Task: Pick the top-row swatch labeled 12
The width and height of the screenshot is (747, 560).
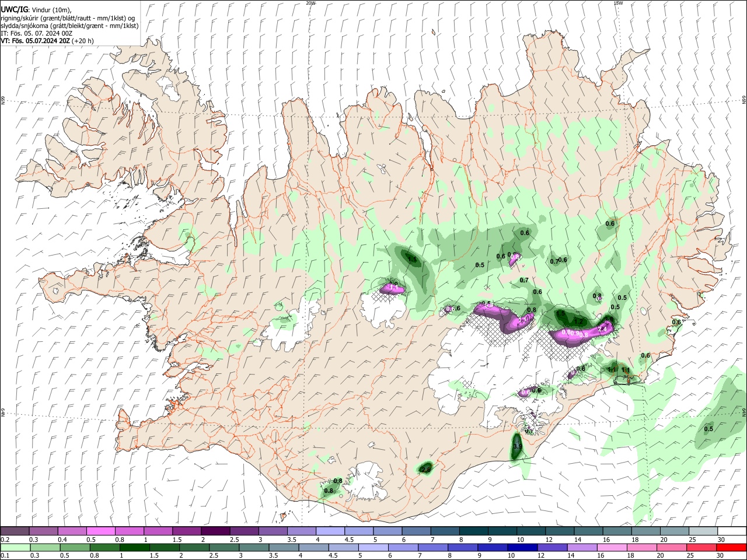Action: coord(559,531)
